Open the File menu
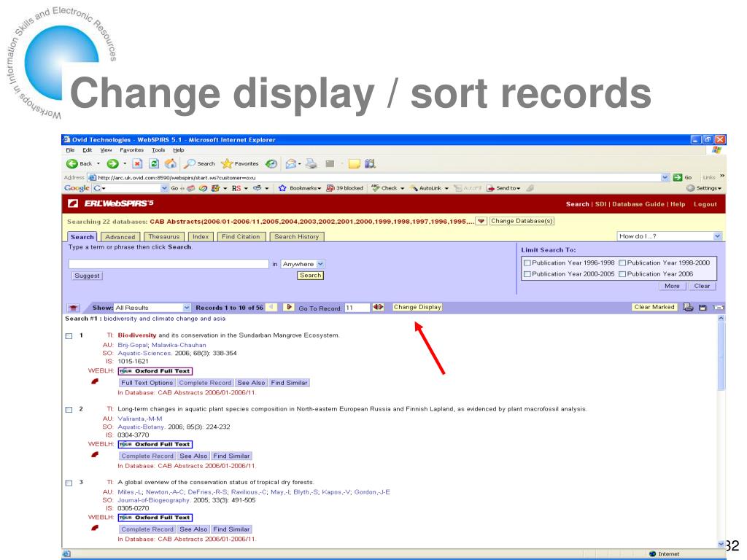Screen dimensions: 747x560 [70, 150]
